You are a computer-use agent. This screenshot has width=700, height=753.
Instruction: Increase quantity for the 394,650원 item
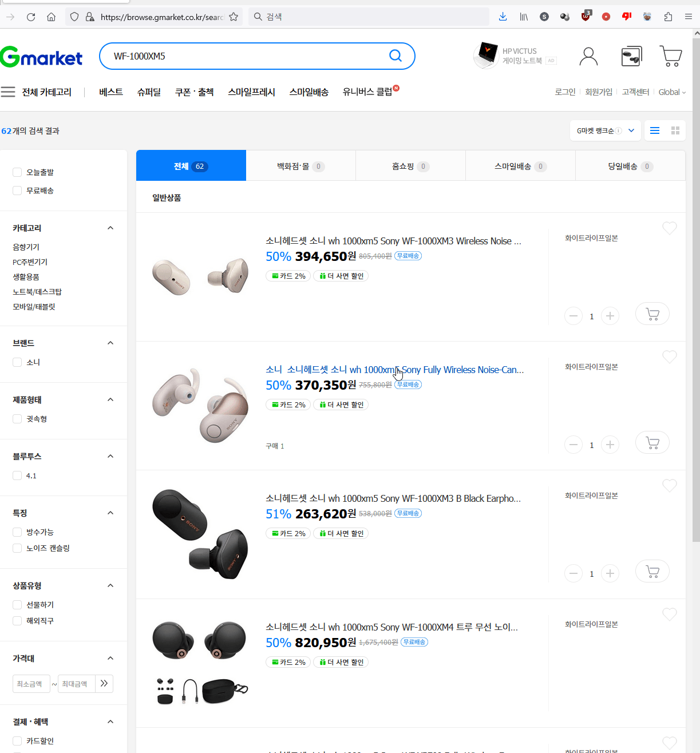(x=610, y=316)
